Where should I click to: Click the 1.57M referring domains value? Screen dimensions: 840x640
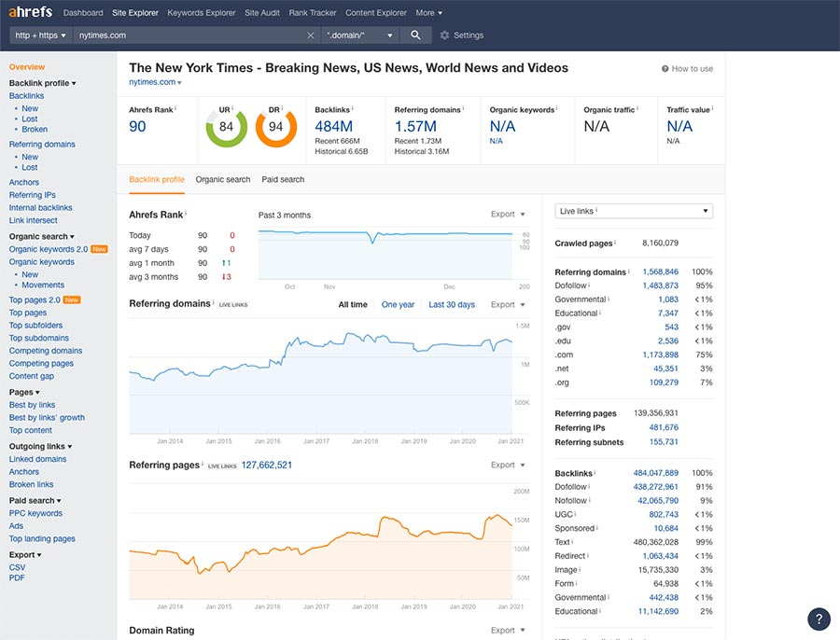[415, 126]
